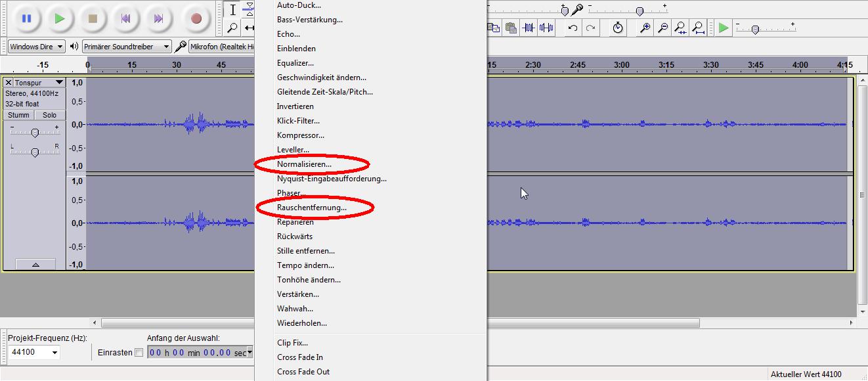Viewport: 868px width, 381px height.
Task: Skip to start of track
Action: (125, 18)
